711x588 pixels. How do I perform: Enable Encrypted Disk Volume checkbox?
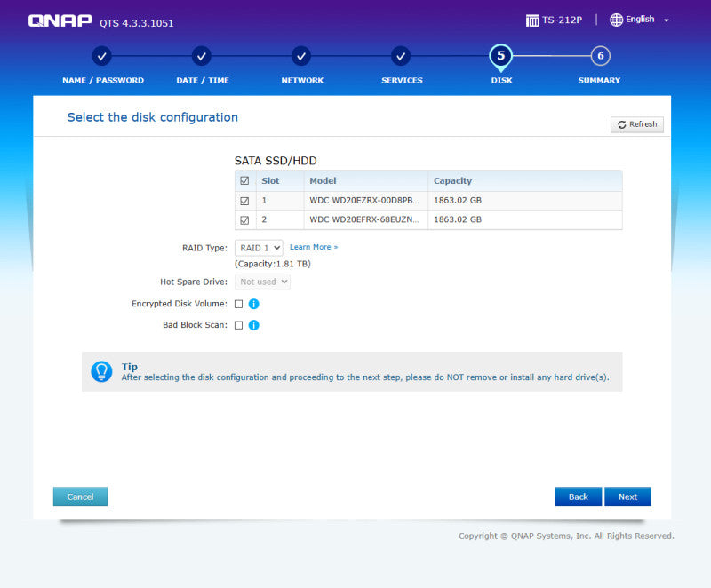(x=238, y=304)
